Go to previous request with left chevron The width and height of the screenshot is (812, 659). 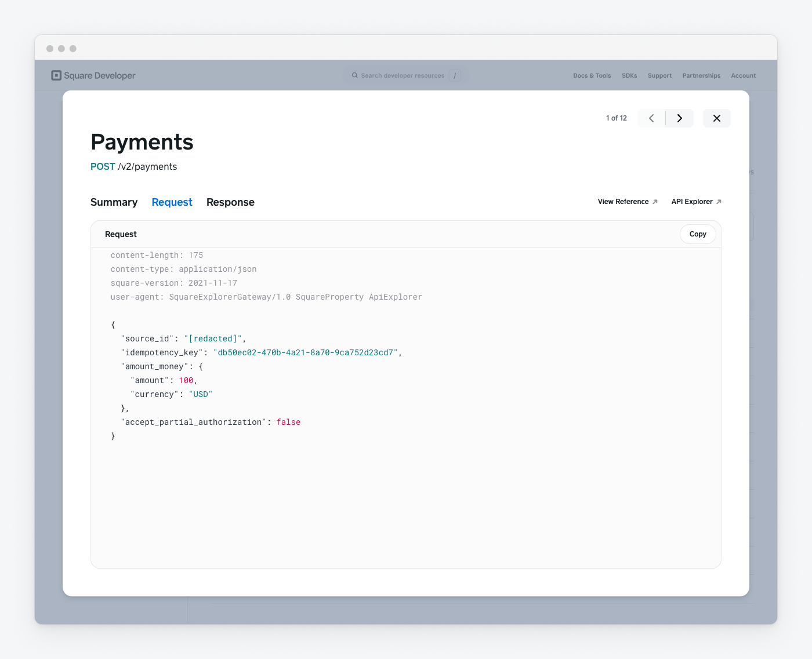click(651, 118)
